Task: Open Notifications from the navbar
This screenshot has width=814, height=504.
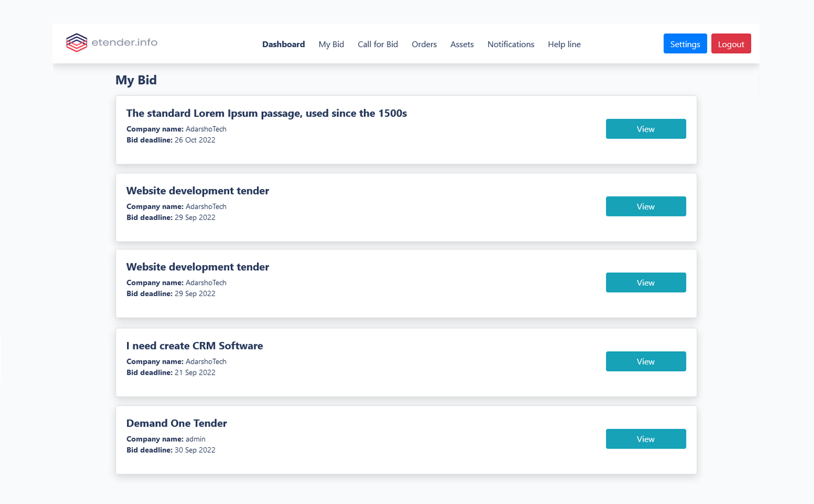Action: (x=511, y=44)
